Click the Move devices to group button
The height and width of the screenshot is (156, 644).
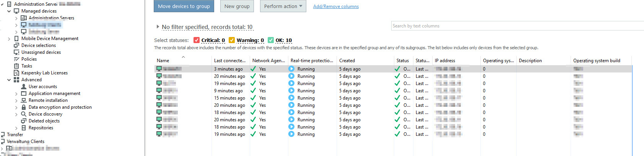point(184,6)
